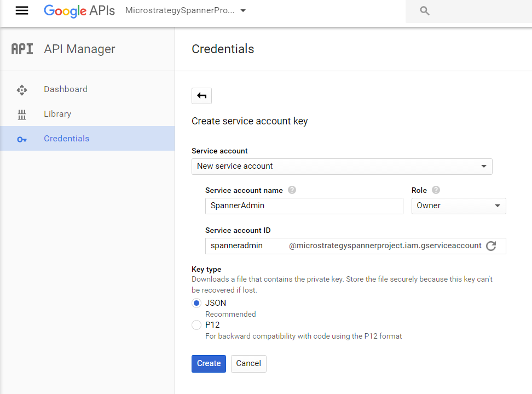Click the Dashboard sidebar icon
The height and width of the screenshot is (394, 532).
click(22, 89)
